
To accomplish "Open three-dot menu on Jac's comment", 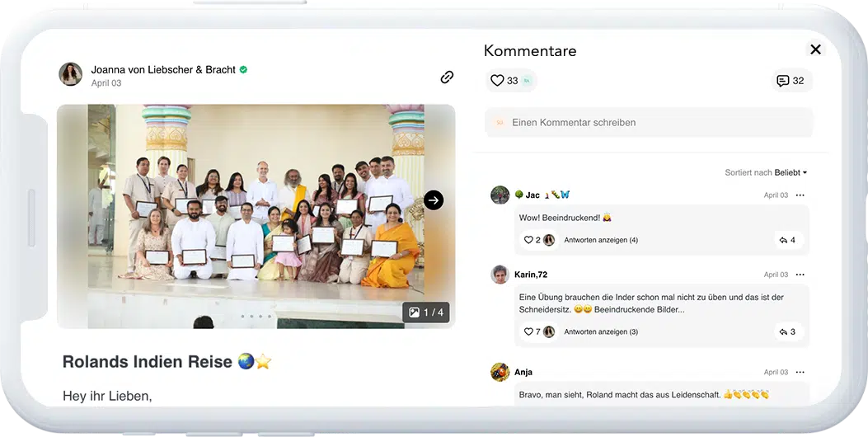I will click(x=800, y=195).
